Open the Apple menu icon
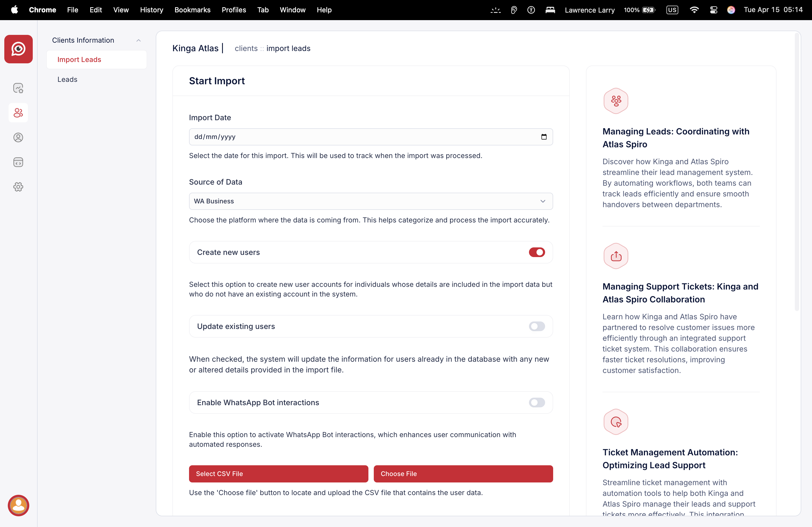The height and width of the screenshot is (527, 812). click(x=14, y=10)
